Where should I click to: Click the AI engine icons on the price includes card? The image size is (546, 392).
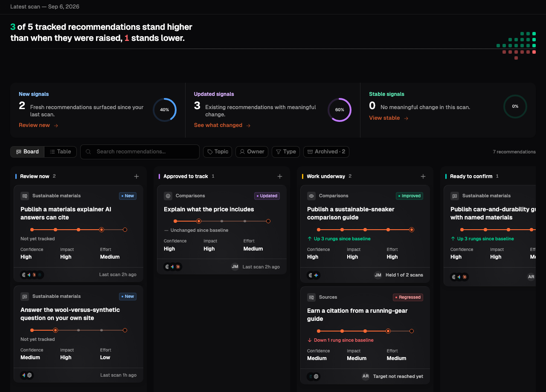click(x=173, y=267)
